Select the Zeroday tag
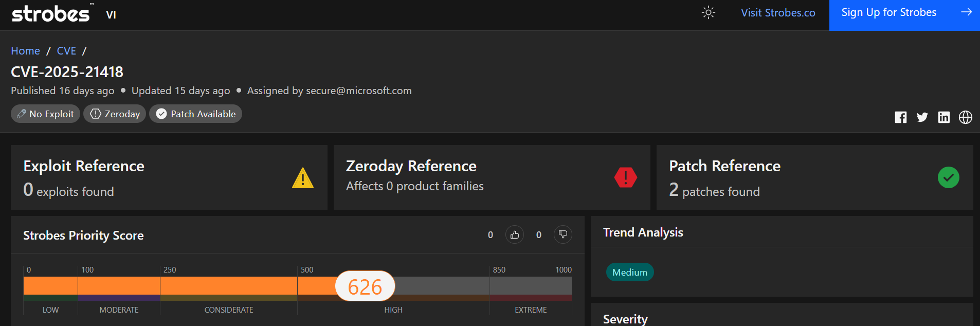Image resolution: width=980 pixels, height=326 pixels. pyautogui.click(x=115, y=114)
